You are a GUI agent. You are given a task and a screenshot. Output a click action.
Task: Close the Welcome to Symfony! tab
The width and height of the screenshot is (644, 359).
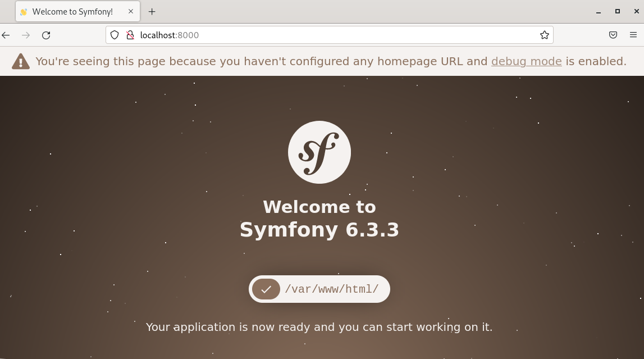(x=131, y=11)
